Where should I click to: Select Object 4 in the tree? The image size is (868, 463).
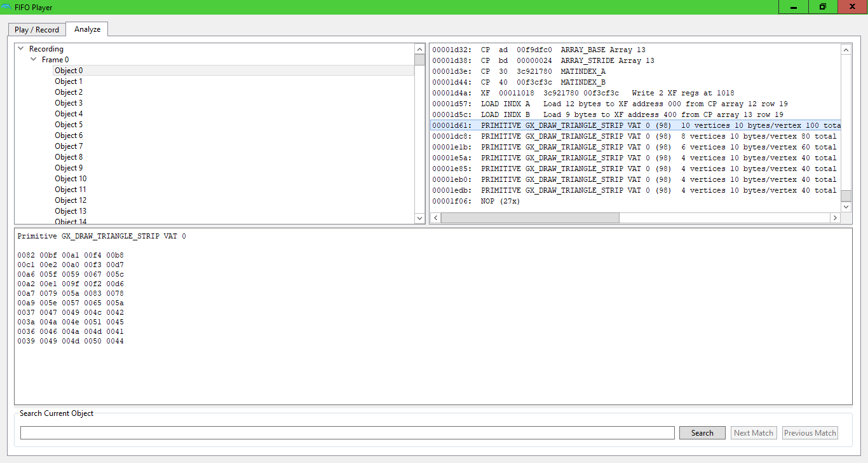click(x=69, y=114)
